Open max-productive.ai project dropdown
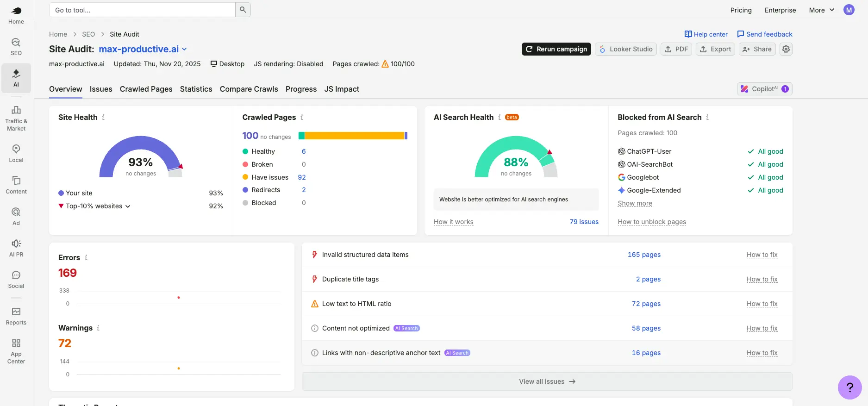The image size is (868, 406). pos(143,49)
